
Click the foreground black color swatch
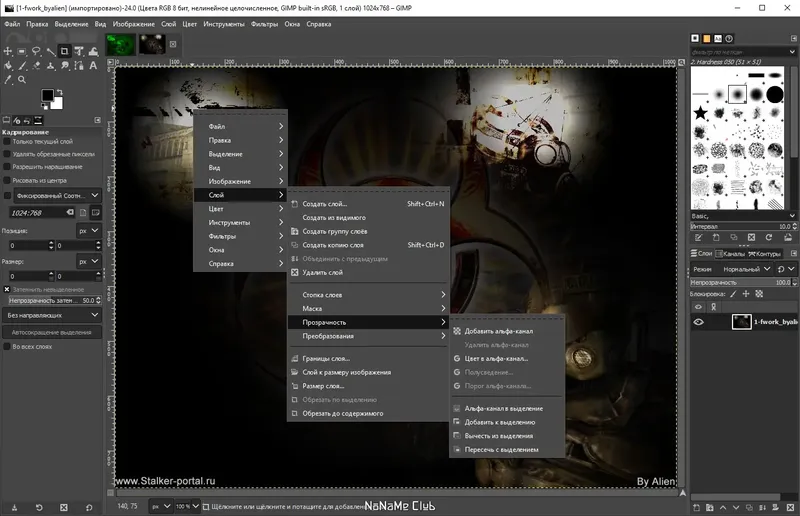[47, 96]
